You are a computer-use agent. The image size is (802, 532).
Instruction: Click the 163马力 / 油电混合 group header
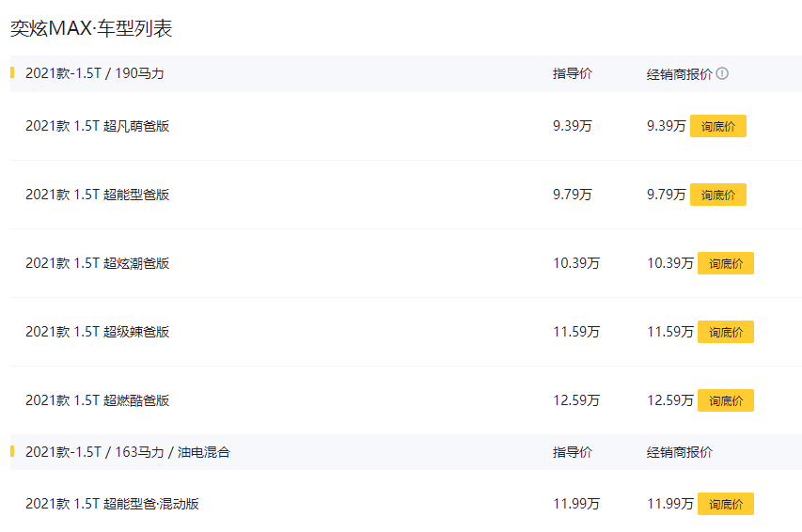[x=128, y=452]
